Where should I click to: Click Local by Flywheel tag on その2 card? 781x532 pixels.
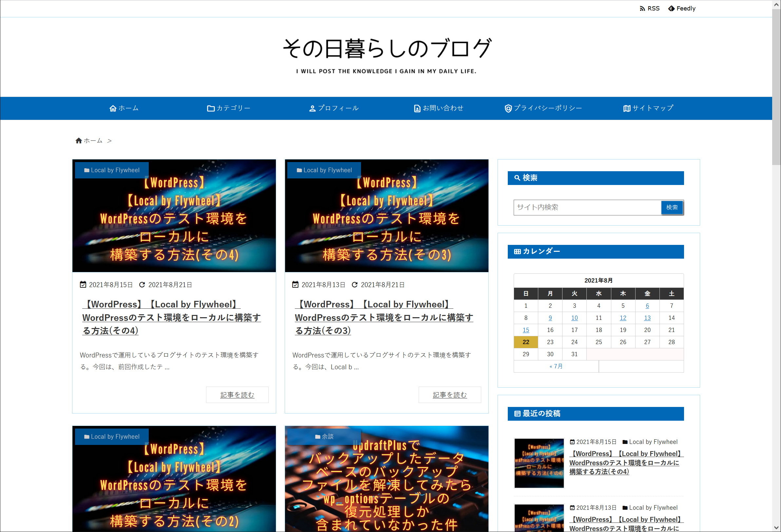[x=112, y=437]
